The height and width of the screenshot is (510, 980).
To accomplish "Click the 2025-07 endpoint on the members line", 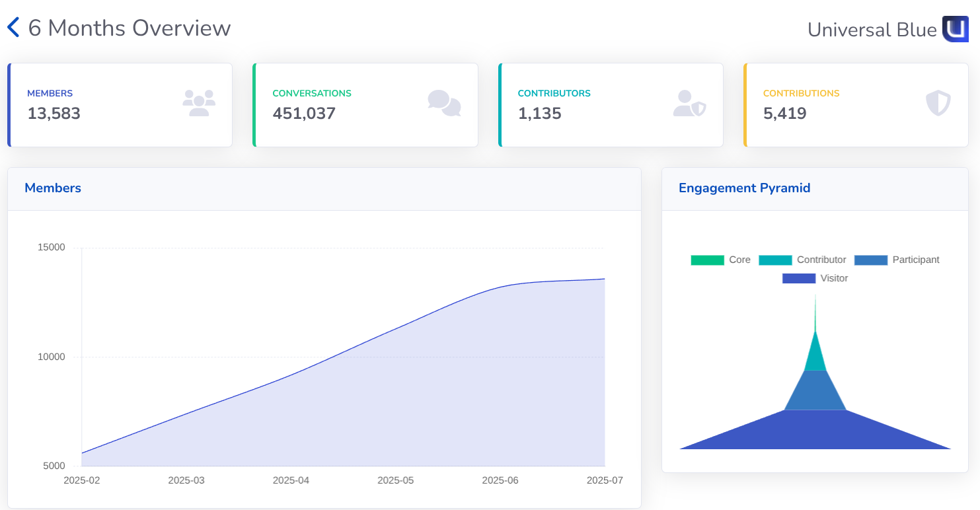I will (604, 279).
